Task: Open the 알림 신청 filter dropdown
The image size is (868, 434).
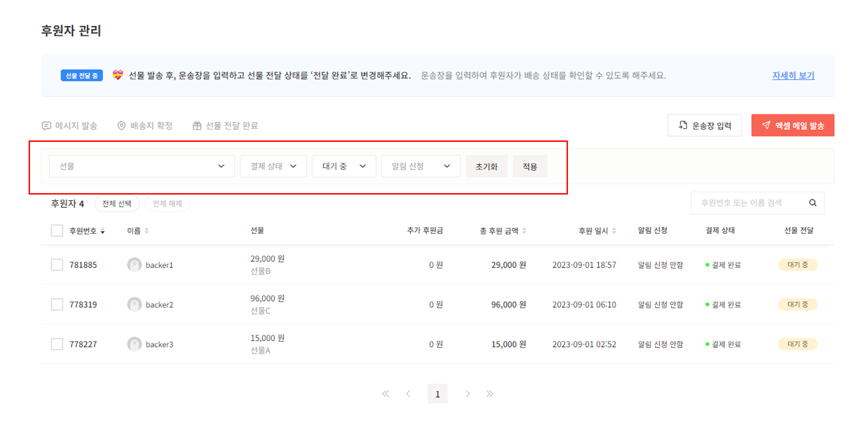Action: tap(421, 166)
